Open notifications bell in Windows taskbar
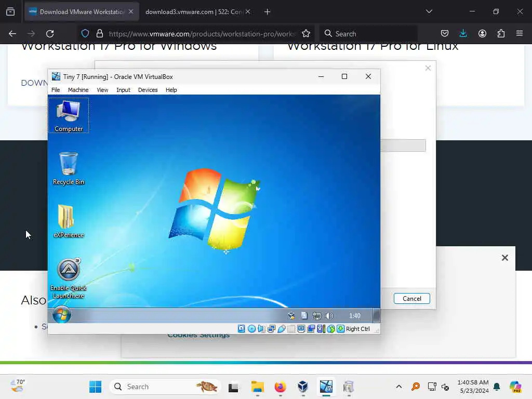The image size is (532, 399). tap(497, 387)
